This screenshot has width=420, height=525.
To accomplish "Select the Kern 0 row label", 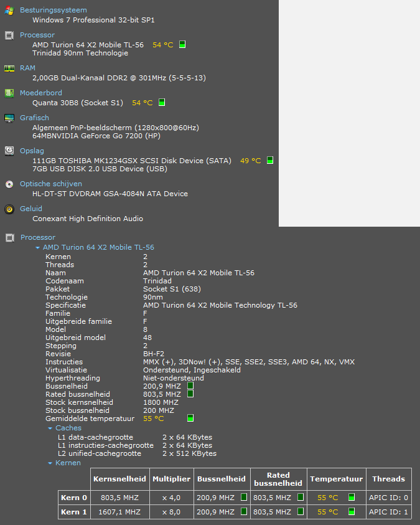I will [x=74, y=498].
